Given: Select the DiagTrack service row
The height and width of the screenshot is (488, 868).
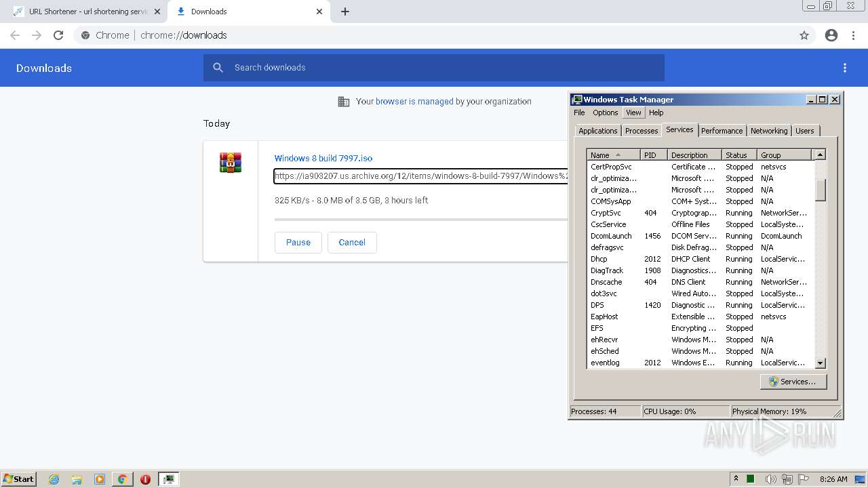Looking at the screenshot, I should pos(701,270).
